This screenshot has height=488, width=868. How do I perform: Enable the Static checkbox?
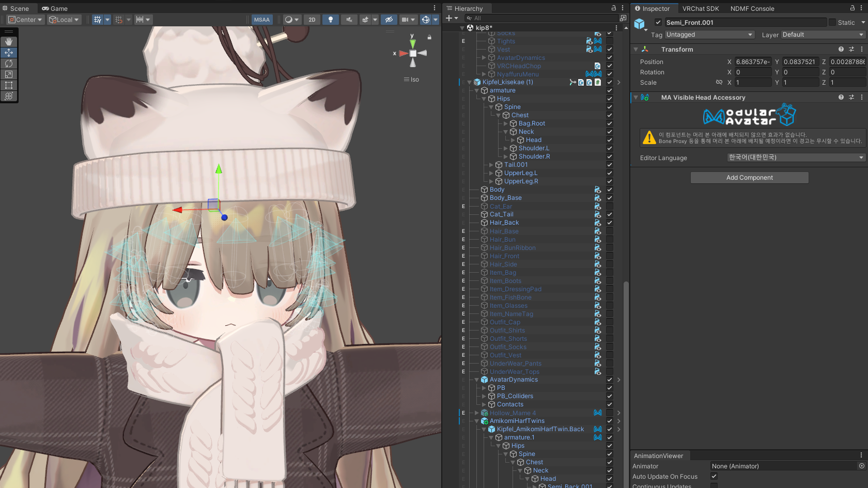tap(832, 22)
